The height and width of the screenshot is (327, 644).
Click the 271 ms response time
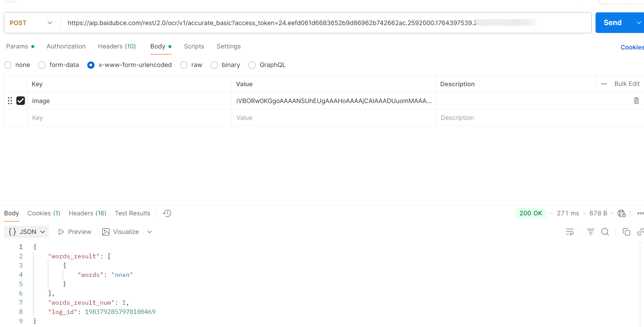pos(568,213)
